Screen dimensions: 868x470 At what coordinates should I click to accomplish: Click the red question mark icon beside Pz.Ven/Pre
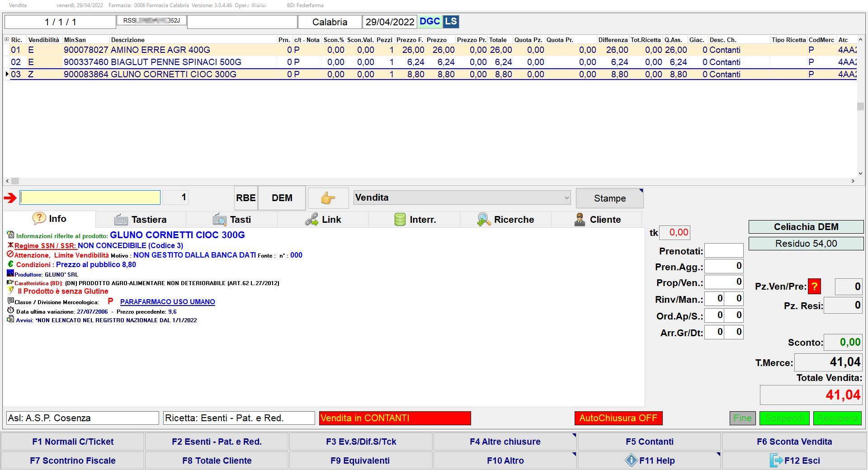814,287
